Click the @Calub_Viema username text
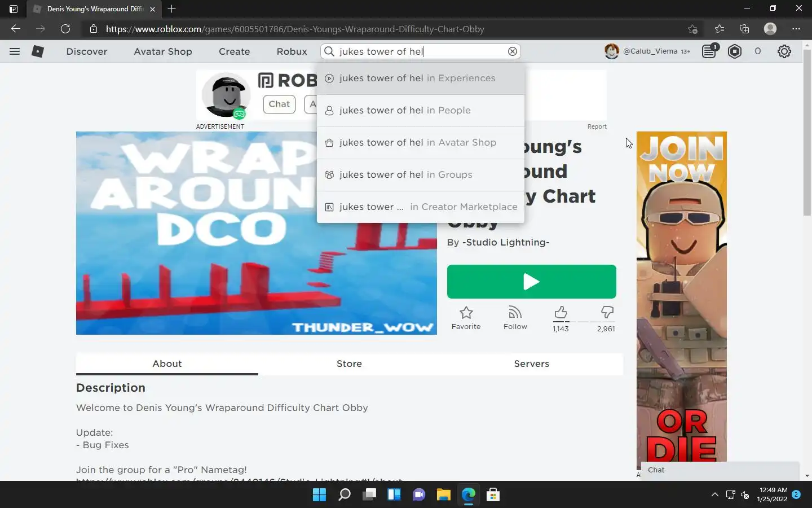812x508 pixels. (650, 51)
